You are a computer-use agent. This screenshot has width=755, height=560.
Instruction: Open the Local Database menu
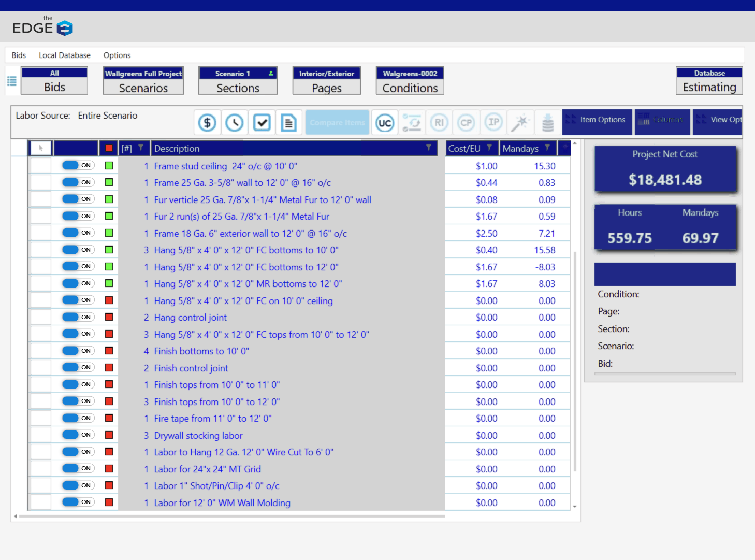[x=65, y=55]
